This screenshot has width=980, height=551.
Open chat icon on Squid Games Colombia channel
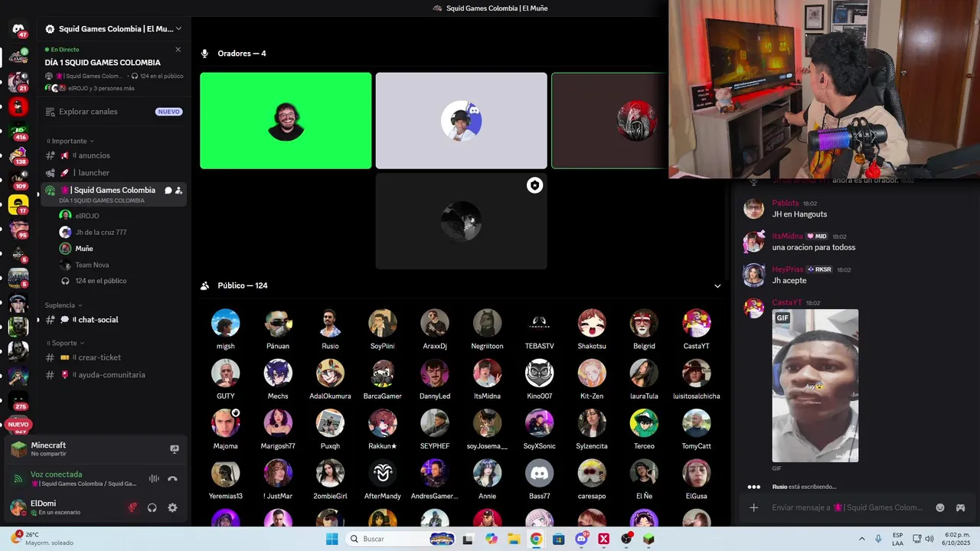pos(168,191)
